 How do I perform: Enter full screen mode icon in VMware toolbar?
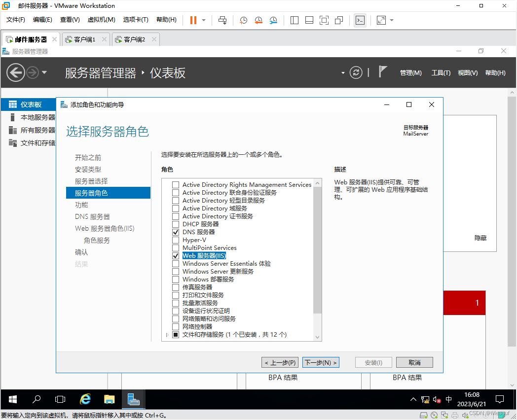coord(324,20)
